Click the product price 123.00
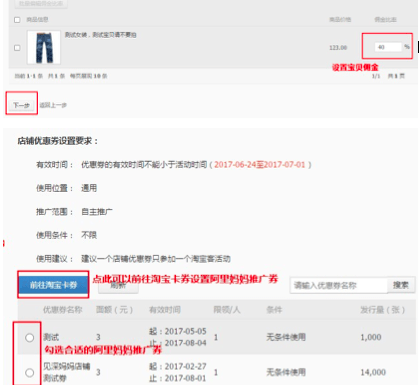 [338, 48]
